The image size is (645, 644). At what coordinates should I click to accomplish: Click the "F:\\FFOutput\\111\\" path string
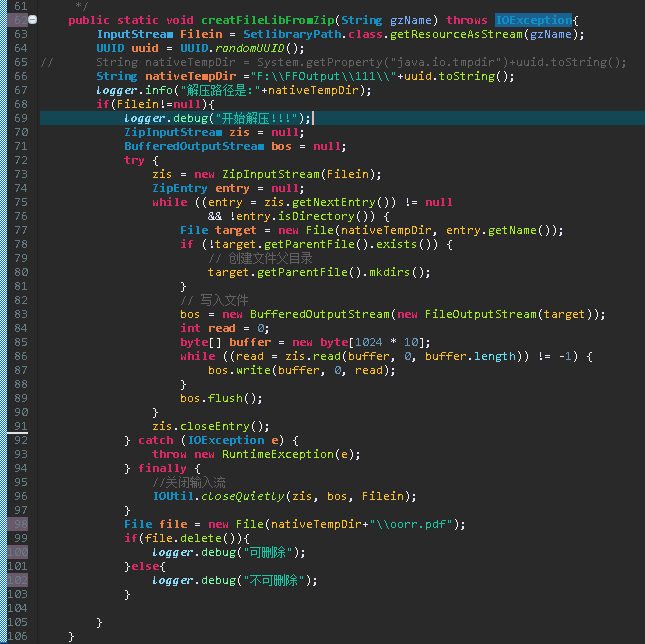click(x=323, y=76)
